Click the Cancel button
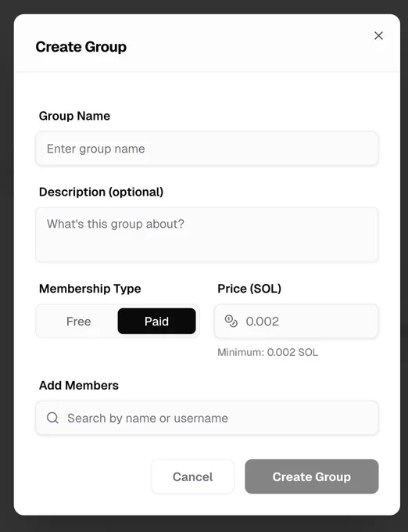 click(192, 476)
